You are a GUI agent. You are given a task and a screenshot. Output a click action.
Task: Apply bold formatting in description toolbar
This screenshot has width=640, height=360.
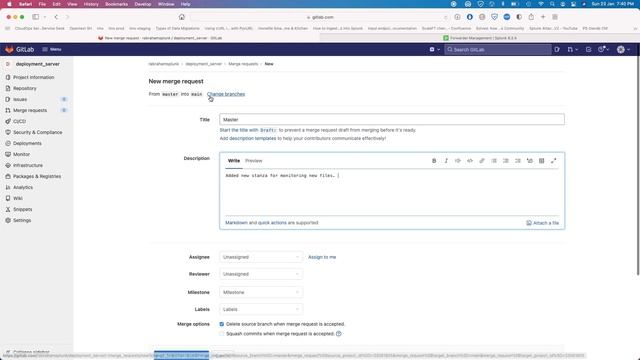[434, 161]
